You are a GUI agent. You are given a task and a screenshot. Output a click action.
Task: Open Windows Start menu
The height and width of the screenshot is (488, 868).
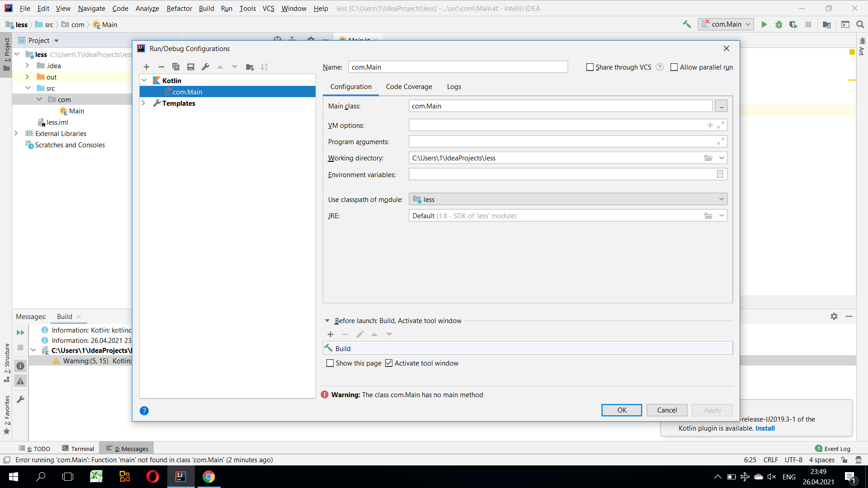[x=14, y=477]
